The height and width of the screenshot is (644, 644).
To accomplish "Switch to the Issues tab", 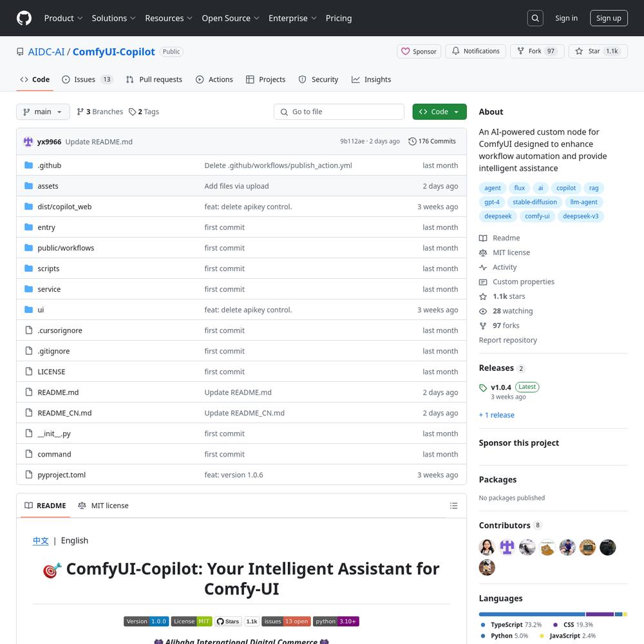I will tap(87, 80).
